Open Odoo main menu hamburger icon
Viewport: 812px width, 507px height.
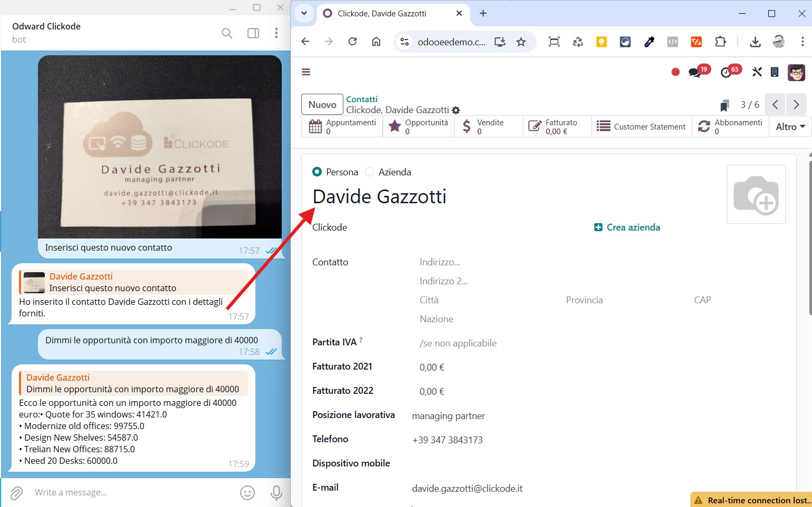click(x=306, y=72)
